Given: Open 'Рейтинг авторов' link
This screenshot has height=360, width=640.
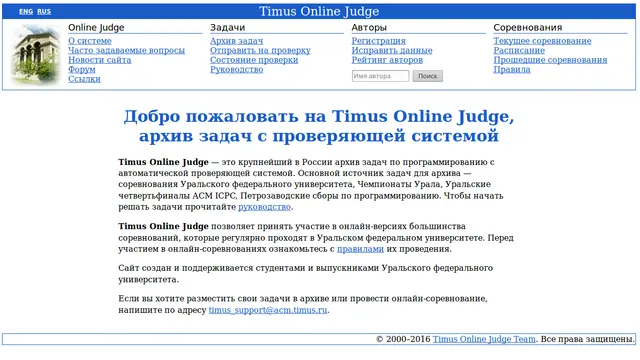Looking at the screenshot, I should tap(387, 60).
